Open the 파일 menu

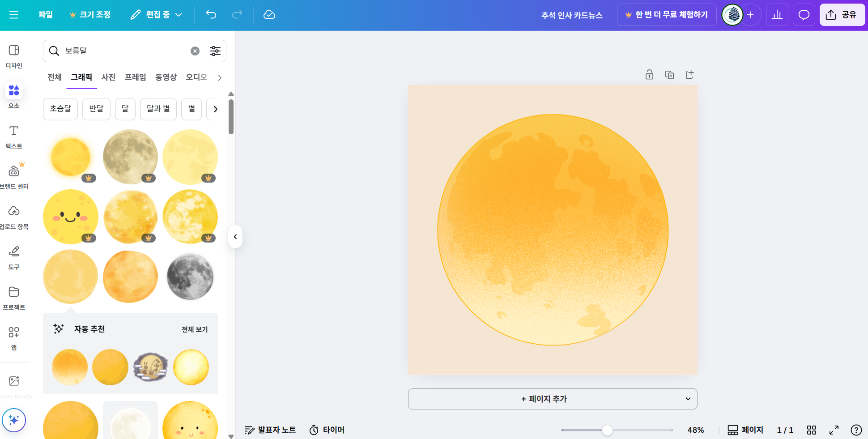point(45,14)
